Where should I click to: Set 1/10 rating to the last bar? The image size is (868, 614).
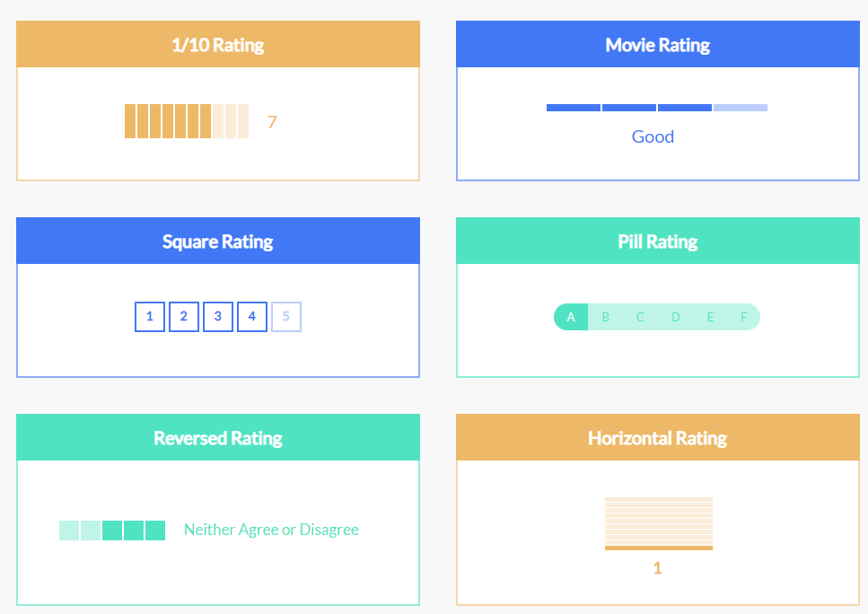pos(243,121)
